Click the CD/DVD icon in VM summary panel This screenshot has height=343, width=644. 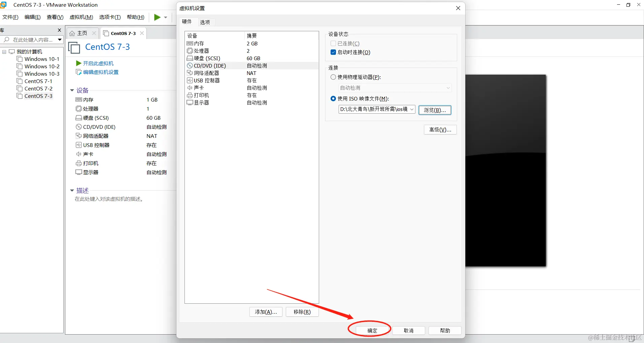coord(79,127)
